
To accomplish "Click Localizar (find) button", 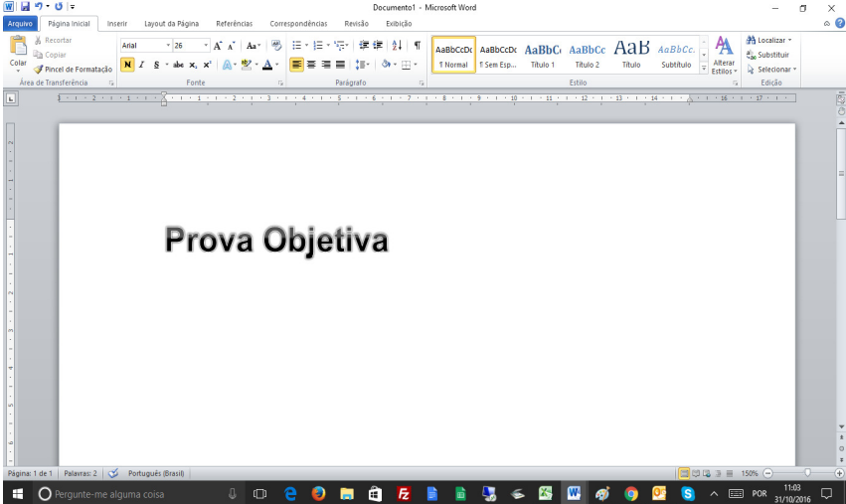I will point(768,40).
